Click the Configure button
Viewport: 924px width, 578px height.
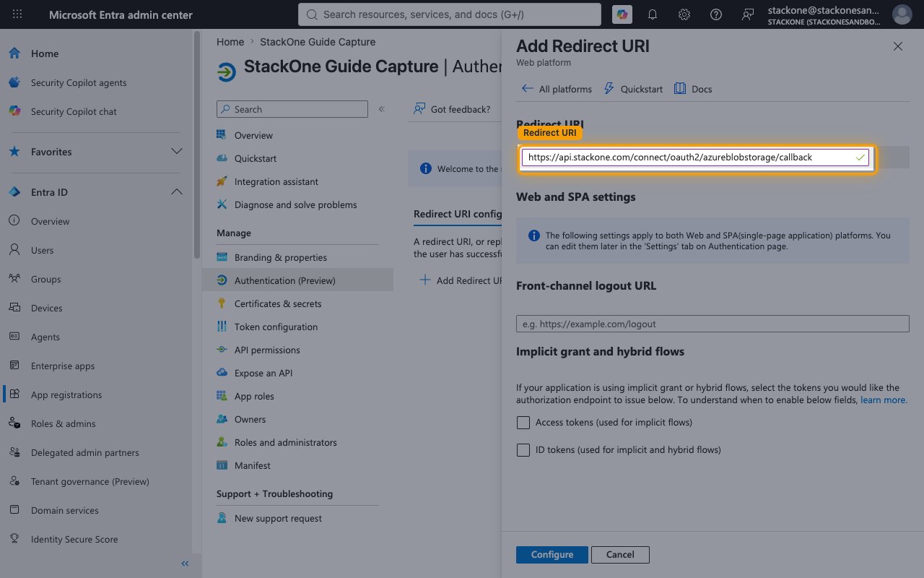552,555
